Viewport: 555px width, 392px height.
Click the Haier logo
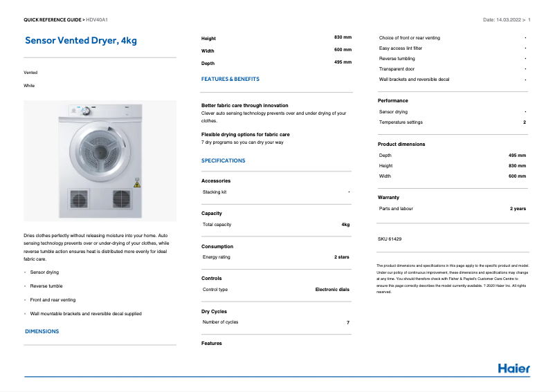click(x=513, y=368)
